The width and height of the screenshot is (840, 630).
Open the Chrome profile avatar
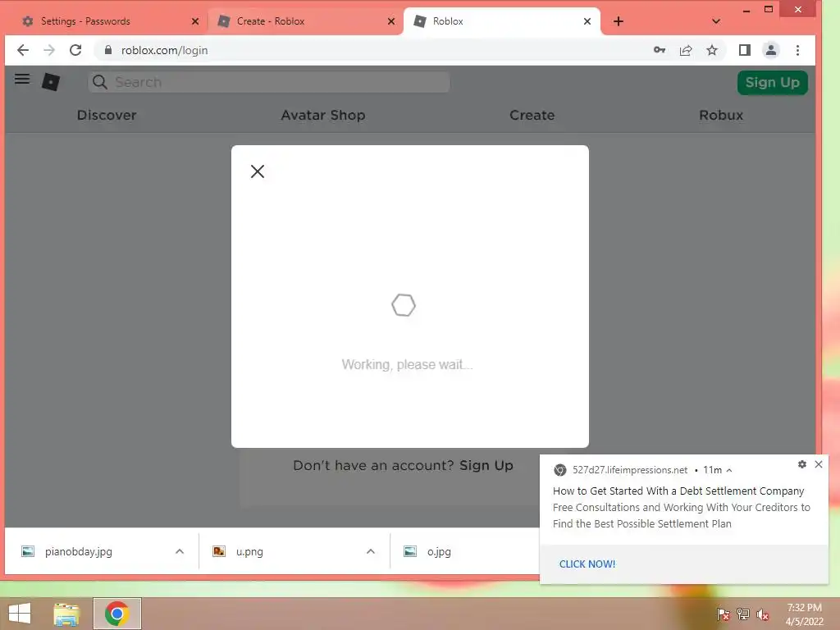771,50
